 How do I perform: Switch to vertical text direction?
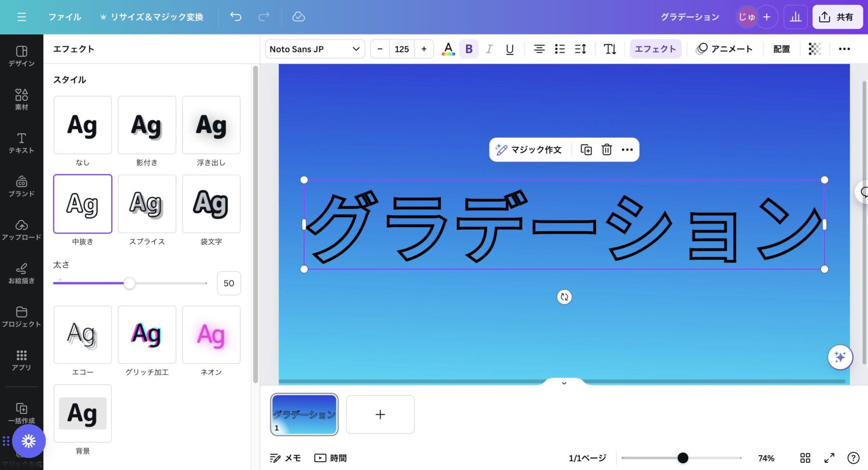point(610,49)
